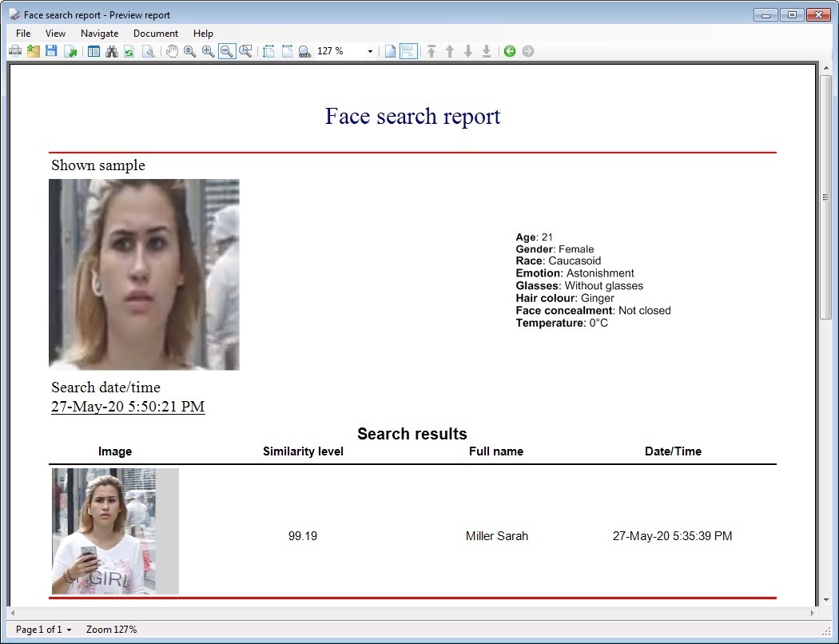The image size is (839, 644).
Task: Click the binoculars Find icon
Action: (x=111, y=51)
